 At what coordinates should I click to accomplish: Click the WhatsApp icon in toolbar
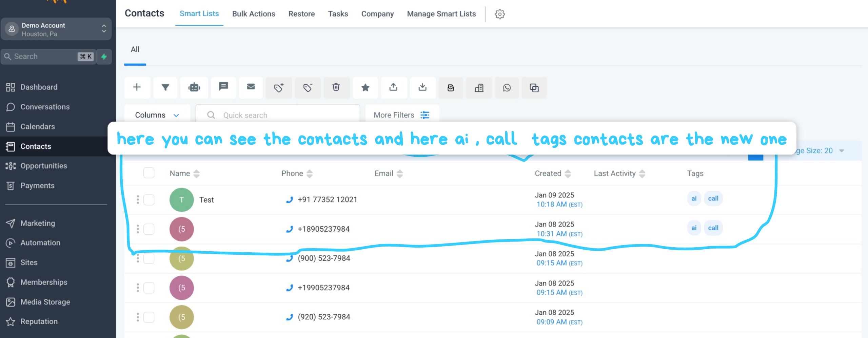(507, 88)
